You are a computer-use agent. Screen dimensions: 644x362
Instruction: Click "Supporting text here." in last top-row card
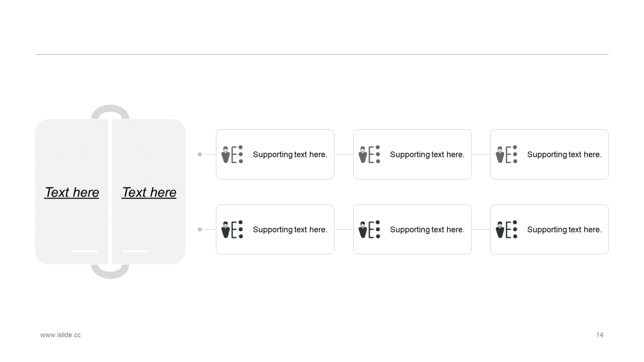565,154
